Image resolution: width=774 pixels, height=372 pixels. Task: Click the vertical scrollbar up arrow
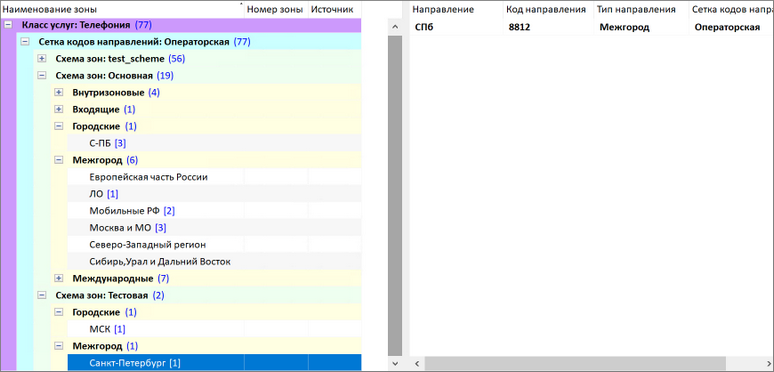pos(394,27)
